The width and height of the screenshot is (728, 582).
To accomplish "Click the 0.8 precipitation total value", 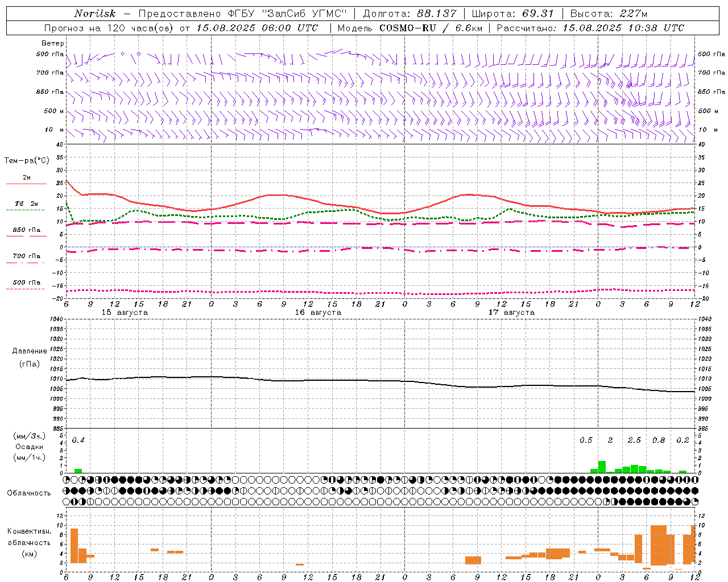I will pos(659,440).
